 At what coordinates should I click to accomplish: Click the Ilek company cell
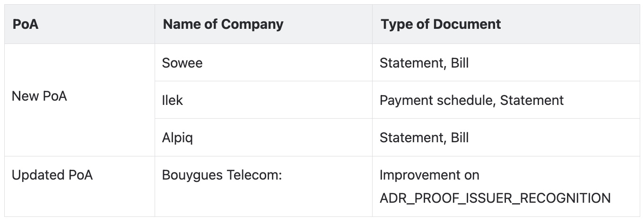[x=263, y=100]
